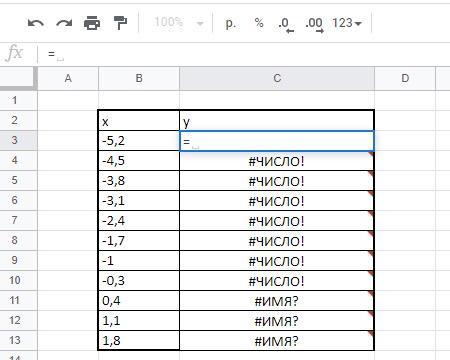Image resolution: width=450 pixels, height=360 pixels.
Task: Apply currency format with the р. button
Action: pos(231,24)
